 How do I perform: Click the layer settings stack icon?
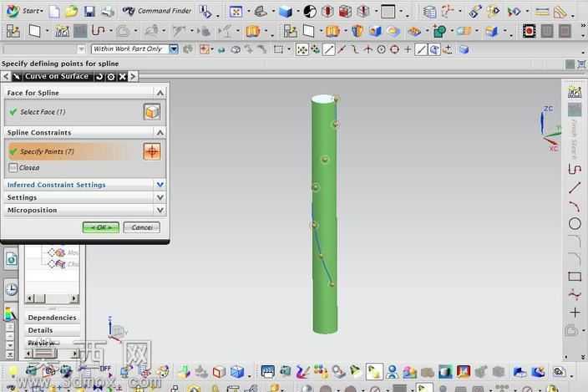coord(429,12)
